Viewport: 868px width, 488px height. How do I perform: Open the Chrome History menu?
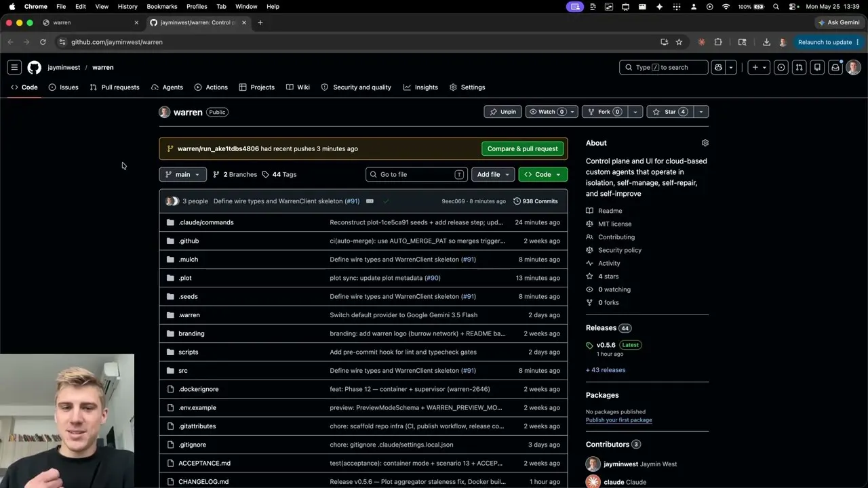pyautogui.click(x=127, y=7)
